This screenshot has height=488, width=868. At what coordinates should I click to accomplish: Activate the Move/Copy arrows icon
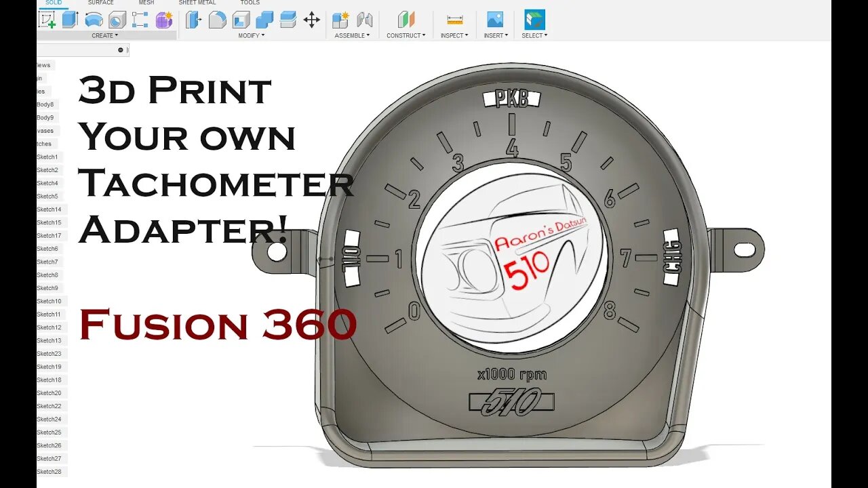311,20
